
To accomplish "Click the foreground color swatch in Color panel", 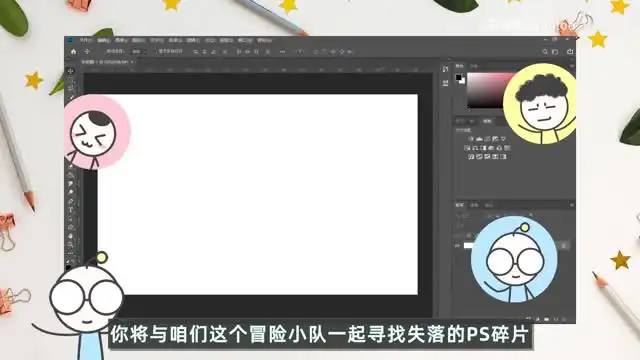I will pos(459,77).
